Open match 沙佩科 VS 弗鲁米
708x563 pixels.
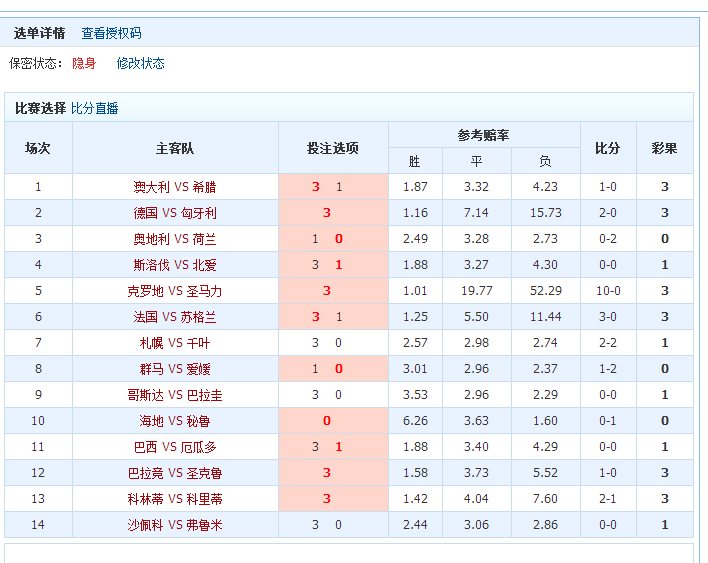point(175,525)
